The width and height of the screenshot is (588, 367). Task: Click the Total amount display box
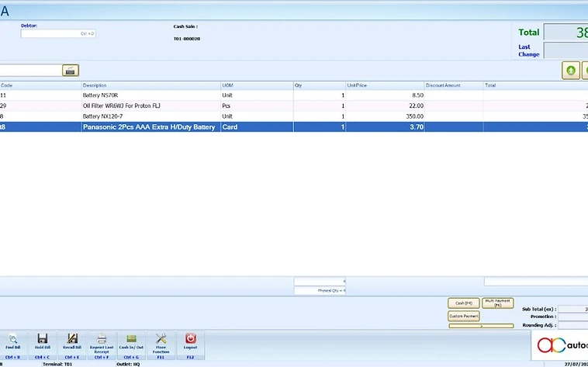coord(566,33)
